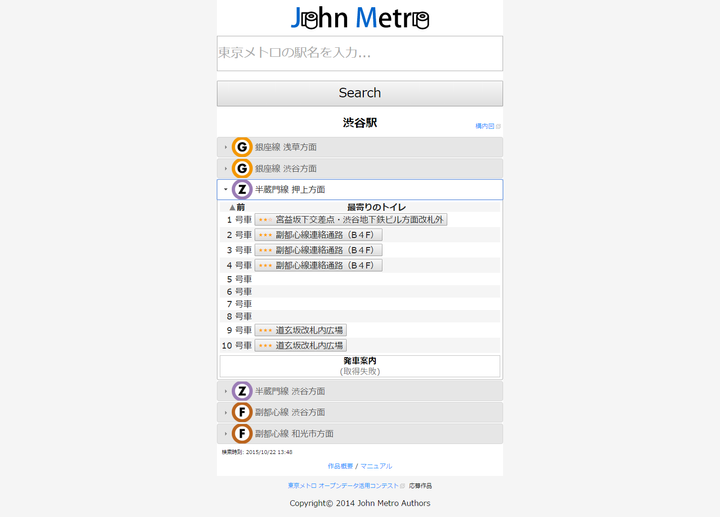
Task: Click the Copyright 2014 John Metro Authors text
Action: pos(360,503)
